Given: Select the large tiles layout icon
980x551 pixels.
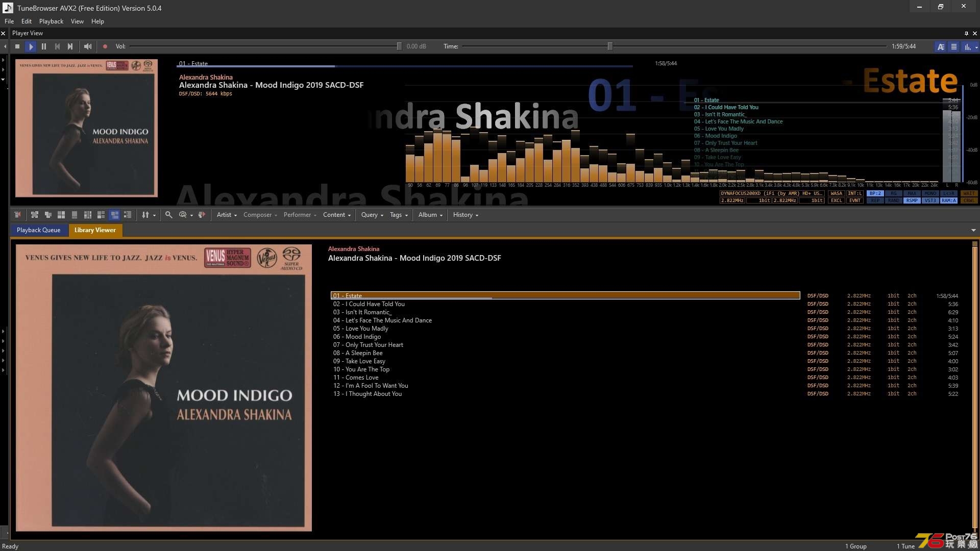Looking at the screenshot, I should tap(35, 215).
